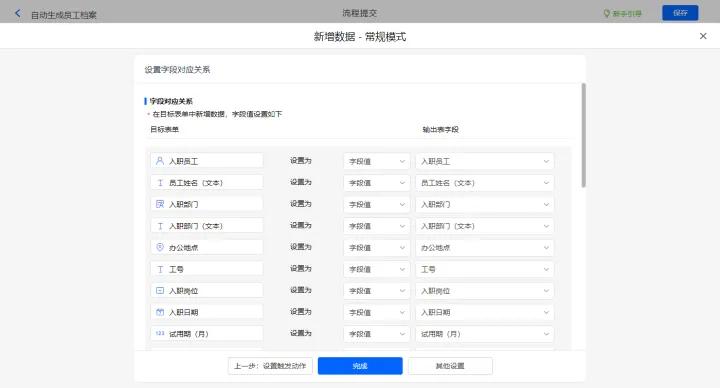Click the number icon beside 试用期（月）
The image size is (720, 388).
pos(160,333)
